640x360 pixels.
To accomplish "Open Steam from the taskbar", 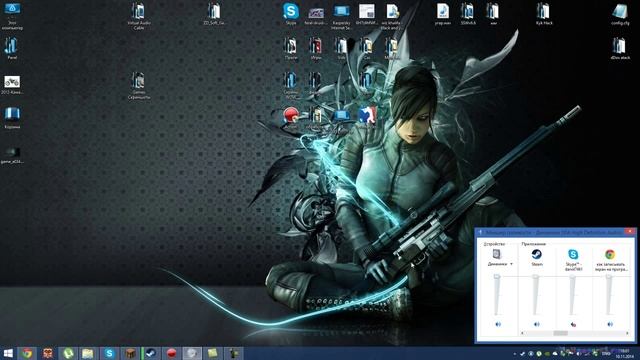I will tap(151, 353).
